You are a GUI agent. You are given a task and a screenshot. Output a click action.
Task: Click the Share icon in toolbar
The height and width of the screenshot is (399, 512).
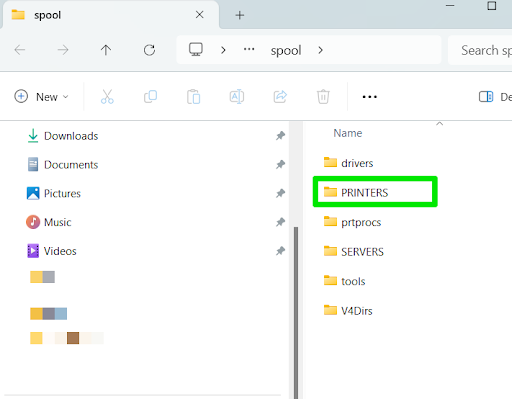[x=280, y=97]
